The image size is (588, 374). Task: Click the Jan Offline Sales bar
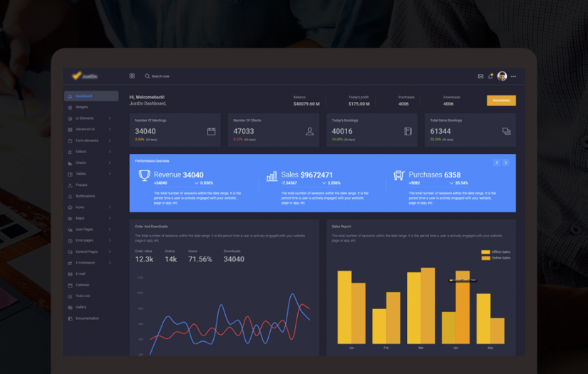coord(344,307)
